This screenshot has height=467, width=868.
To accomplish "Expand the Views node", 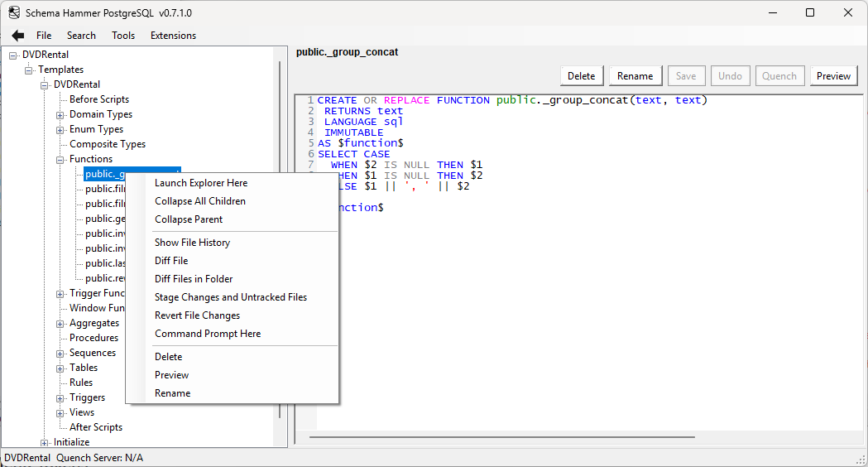I will 60,413.
